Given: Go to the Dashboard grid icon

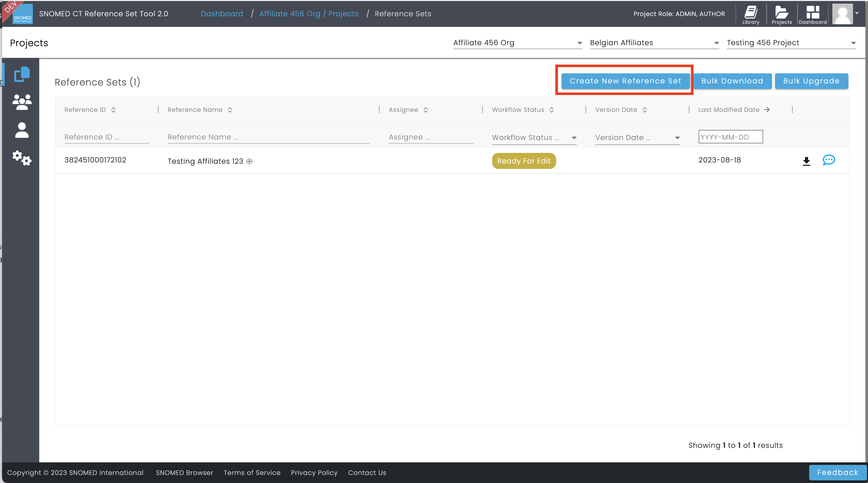Looking at the screenshot, I should pos(812,14).
